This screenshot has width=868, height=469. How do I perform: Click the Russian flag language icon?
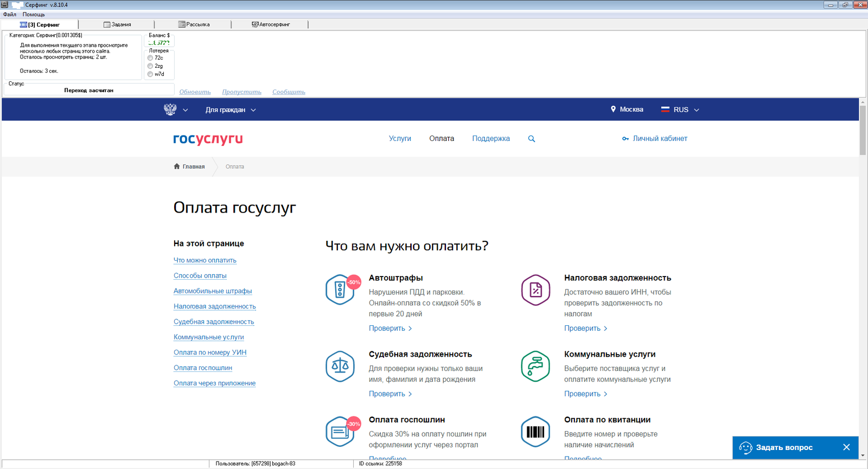pos(665,109)
